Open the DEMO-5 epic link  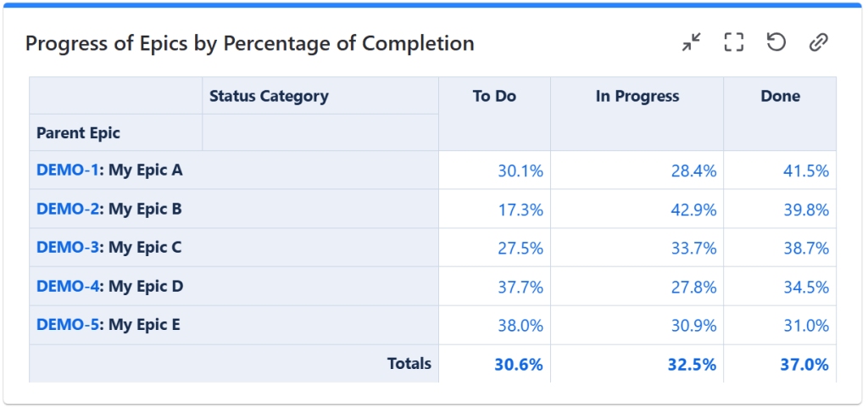click(67, 324)
